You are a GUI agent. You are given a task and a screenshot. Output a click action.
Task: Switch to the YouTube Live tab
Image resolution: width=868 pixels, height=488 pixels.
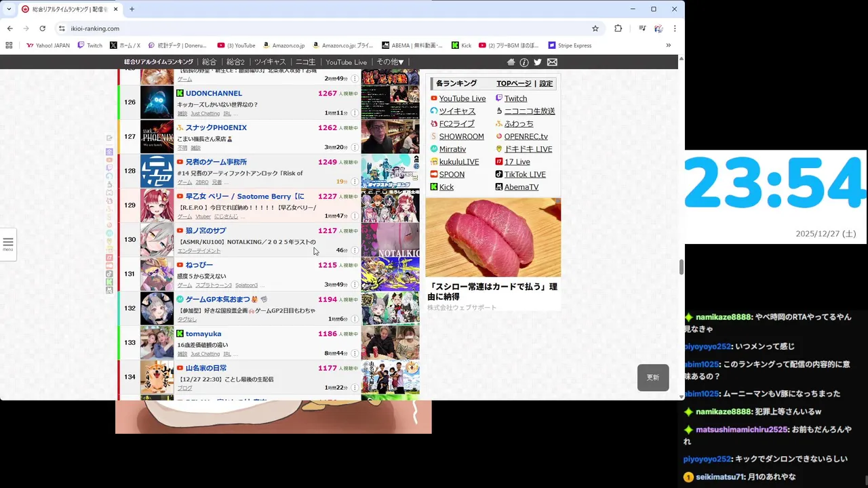tap(346, 62)
